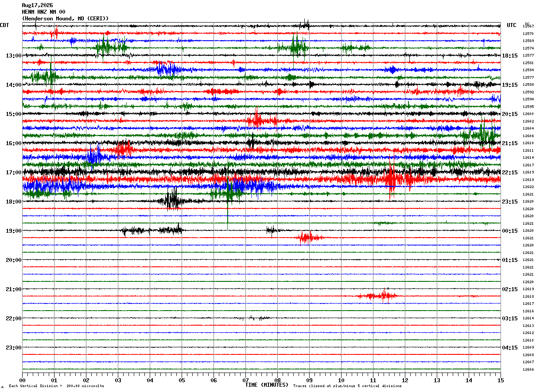Select the 04:15 UTC time marker
Image resolution: width=536 pixels, height=392 pixels.
pos(510,348)
